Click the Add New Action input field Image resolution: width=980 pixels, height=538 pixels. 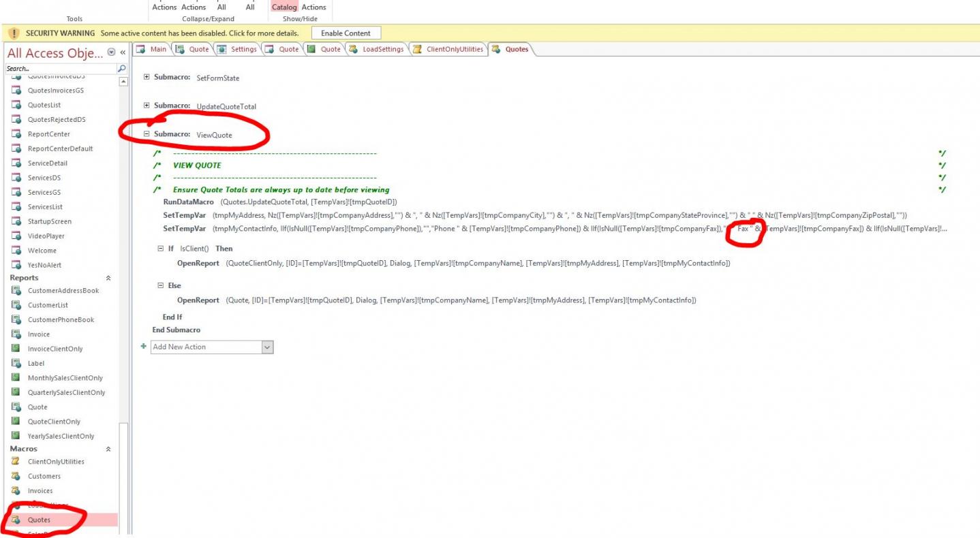206,347
